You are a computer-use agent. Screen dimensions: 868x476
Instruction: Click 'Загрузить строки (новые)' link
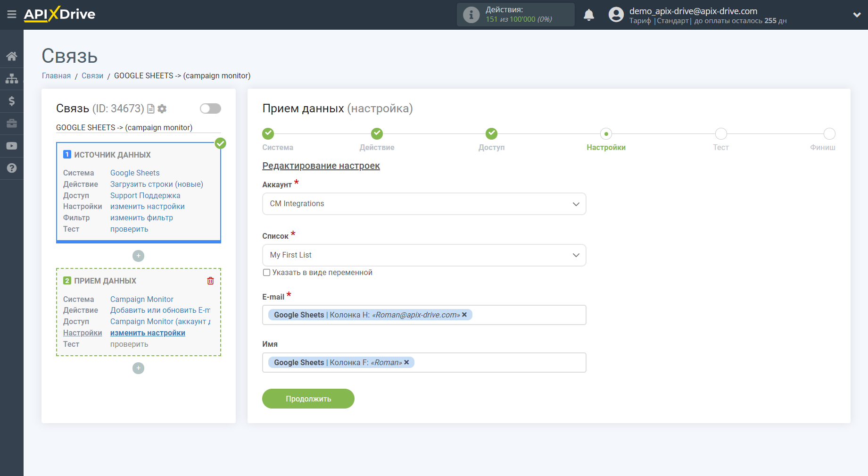coord(157,184)
